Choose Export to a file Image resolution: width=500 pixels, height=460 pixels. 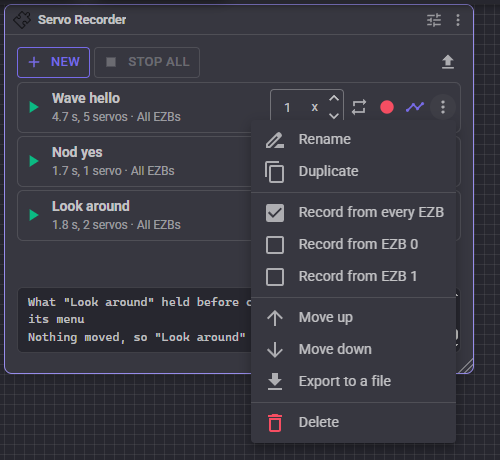pos(353,382)
